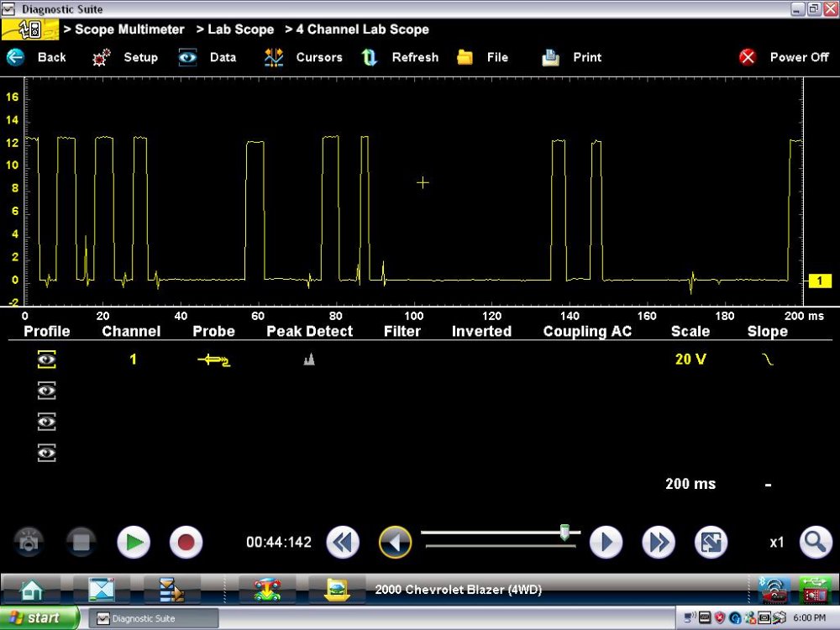Screen dimensions: 840x630
Task: Click the Snapshot camera icon
Action: click(x=29, y=543)
